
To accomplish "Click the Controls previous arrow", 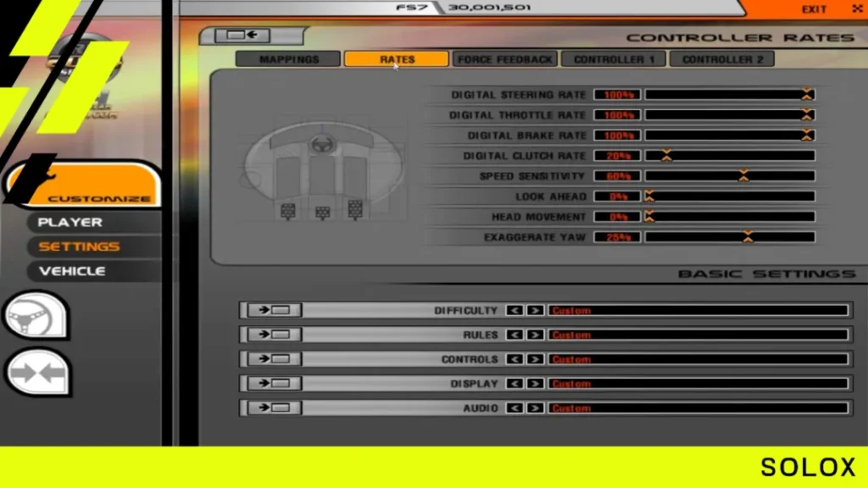I will (515, 359).
